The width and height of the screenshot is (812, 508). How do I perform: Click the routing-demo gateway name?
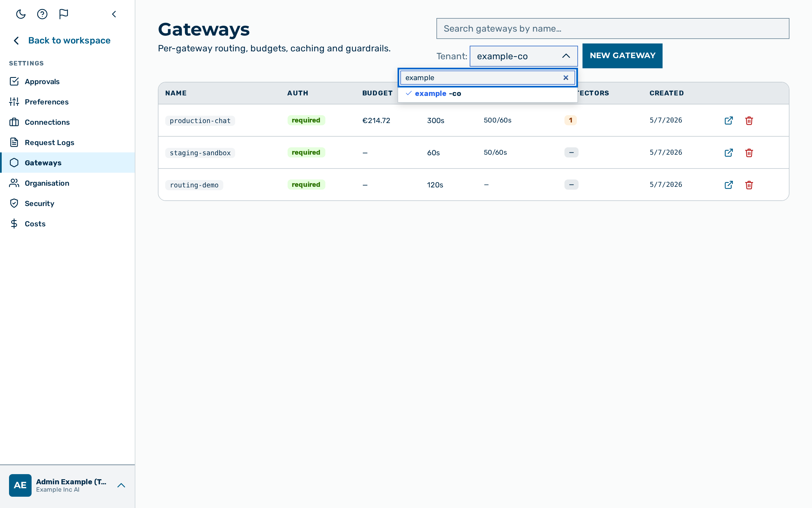[x=194, y=185]
